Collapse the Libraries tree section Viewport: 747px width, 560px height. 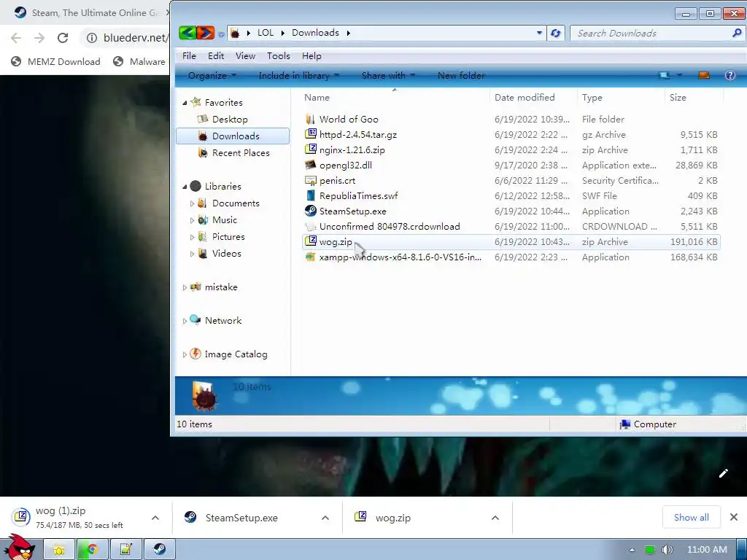coord(185,187)
